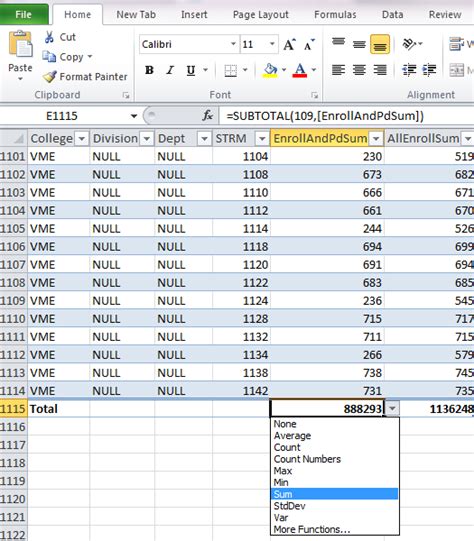The width and height of the screenshot is (474, 541).
Task: Center the text horizontally
Action: click(x=359, y=70)
